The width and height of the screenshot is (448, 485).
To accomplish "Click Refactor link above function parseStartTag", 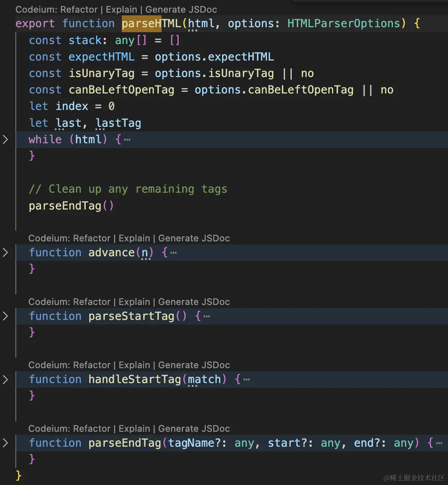I will [x=92, y=302].
